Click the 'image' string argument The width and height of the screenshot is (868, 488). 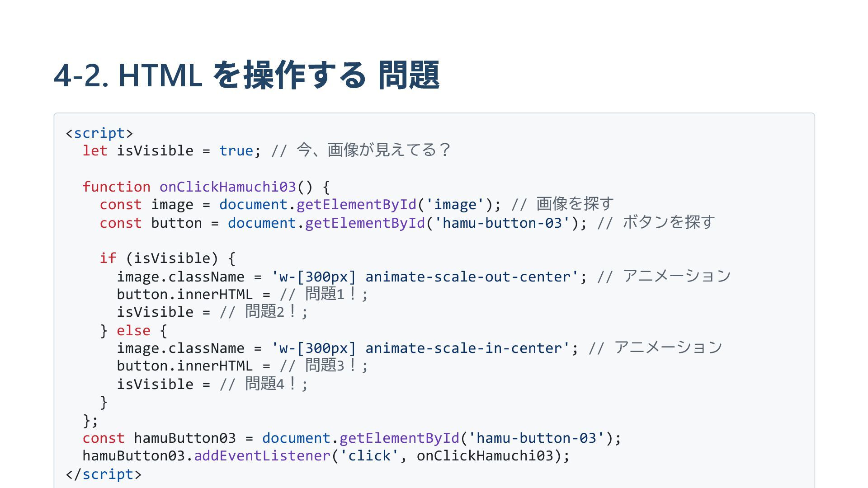[x=455, y=205]
